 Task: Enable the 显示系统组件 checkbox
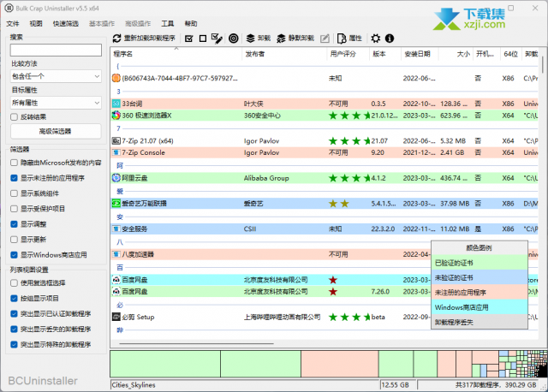click(x=14, y=193)
